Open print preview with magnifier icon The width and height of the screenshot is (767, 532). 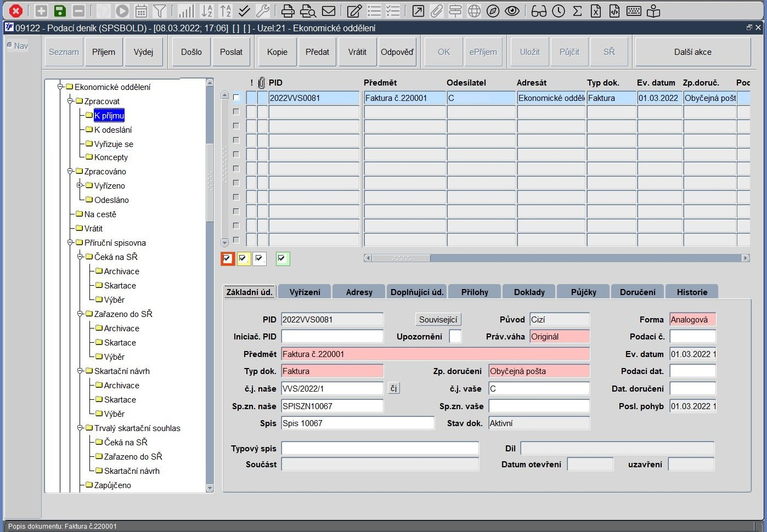308,11
